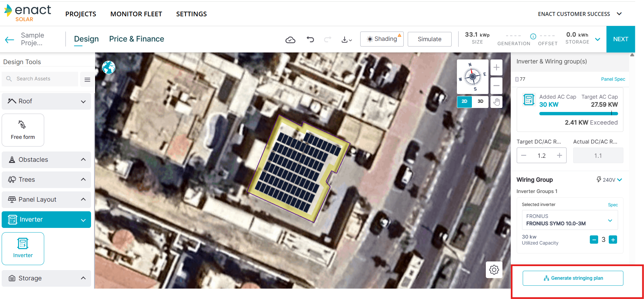This screenshot has height=299, width=644.
Task: Click the undo arrow icon
Action: tap(310, 40)
